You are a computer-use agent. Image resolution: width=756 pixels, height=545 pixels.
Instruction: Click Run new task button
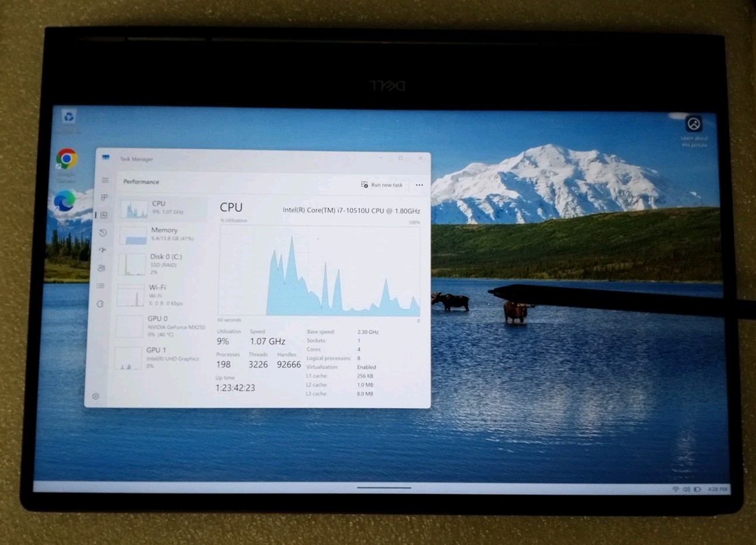point(382,185)
